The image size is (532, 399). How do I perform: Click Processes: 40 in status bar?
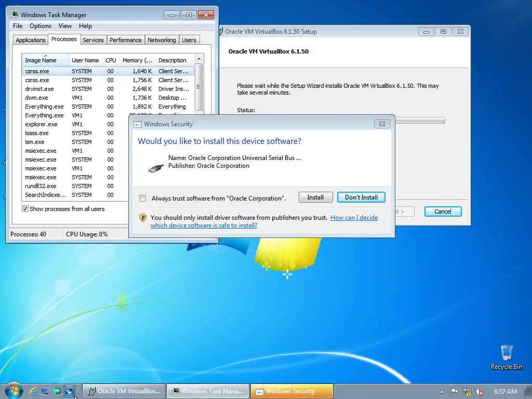click(28, 234)
